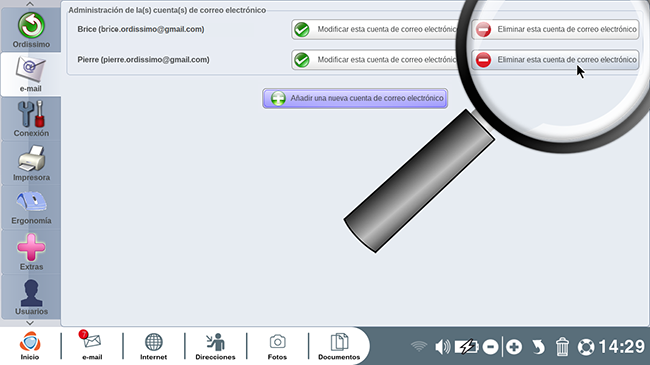Click the 14:29 clock

click(622, 347)
